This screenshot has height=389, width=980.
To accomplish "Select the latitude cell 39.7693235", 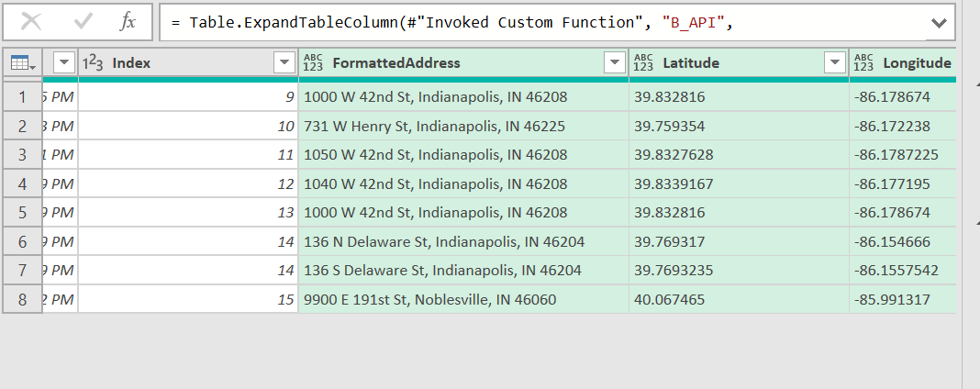I will 739,271.
